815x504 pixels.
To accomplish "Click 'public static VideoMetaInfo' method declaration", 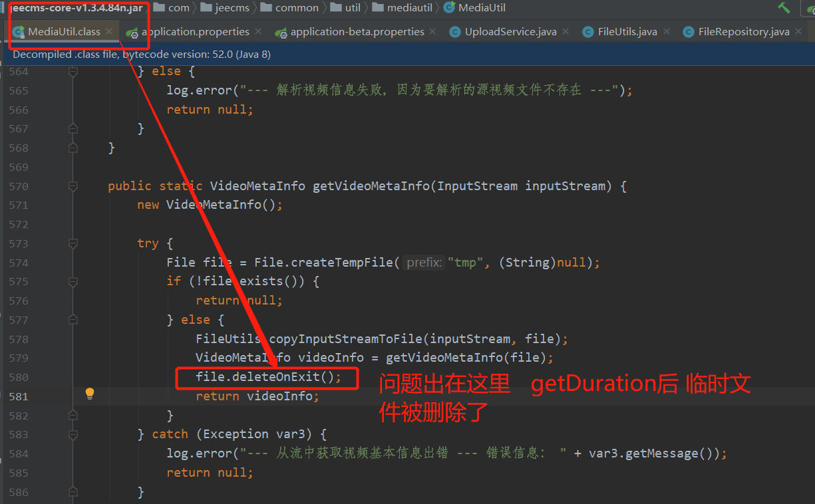I will 208,186.
